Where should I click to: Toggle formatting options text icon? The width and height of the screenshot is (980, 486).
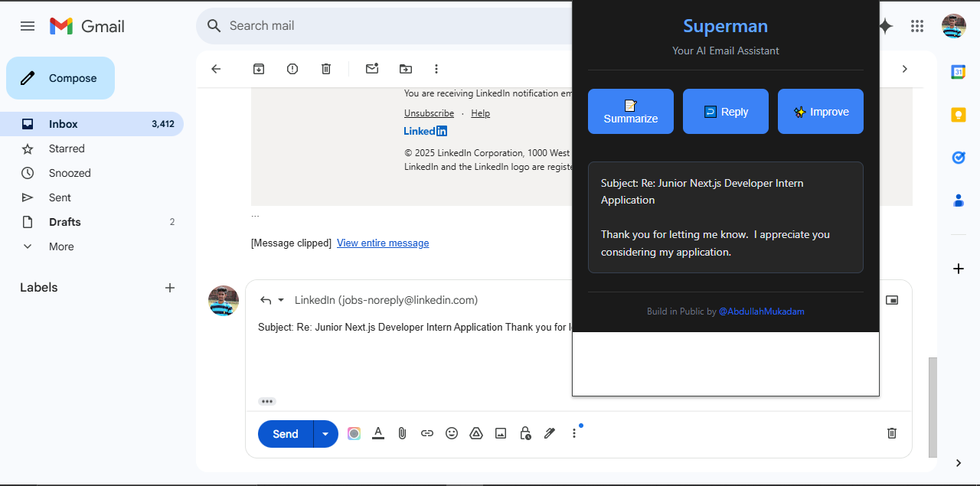coord(377,433)
